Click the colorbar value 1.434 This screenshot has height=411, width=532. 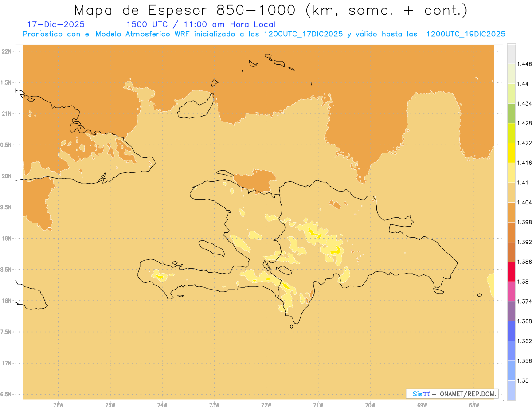click(524, 104)
